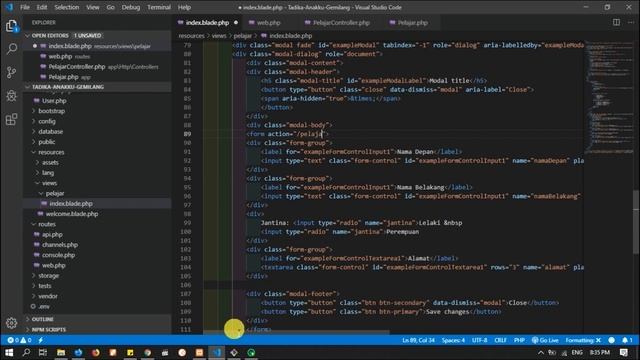Open Firefox from the taskbar

coord(96,352)
